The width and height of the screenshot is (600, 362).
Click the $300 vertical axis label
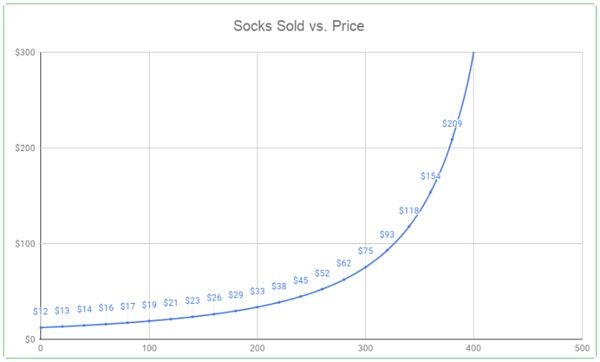25,52
